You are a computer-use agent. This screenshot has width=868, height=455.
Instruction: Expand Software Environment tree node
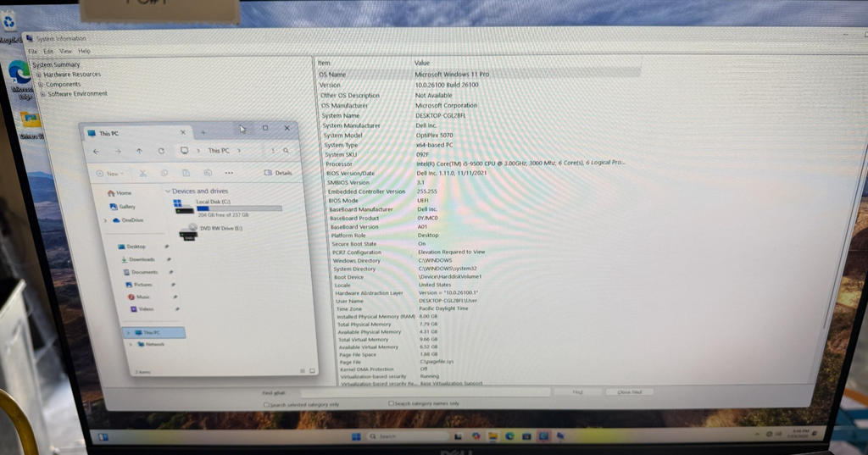pos(42,94)
